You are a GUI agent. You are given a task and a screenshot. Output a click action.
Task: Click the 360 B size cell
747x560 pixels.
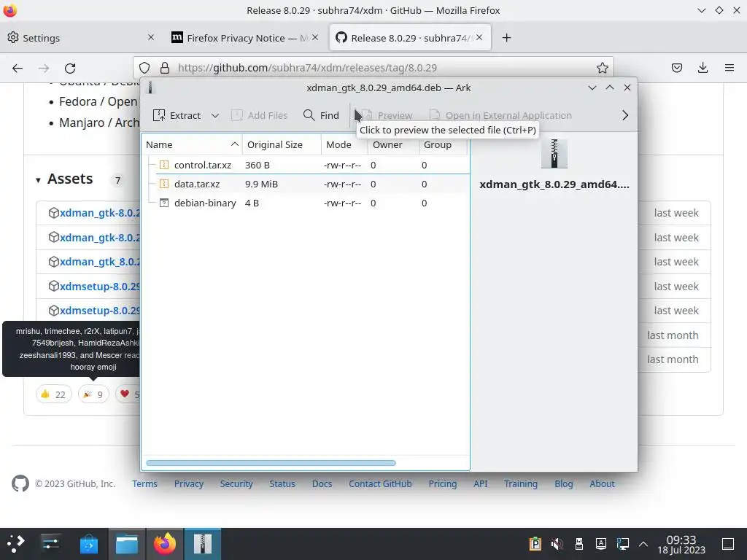[258, 165]
